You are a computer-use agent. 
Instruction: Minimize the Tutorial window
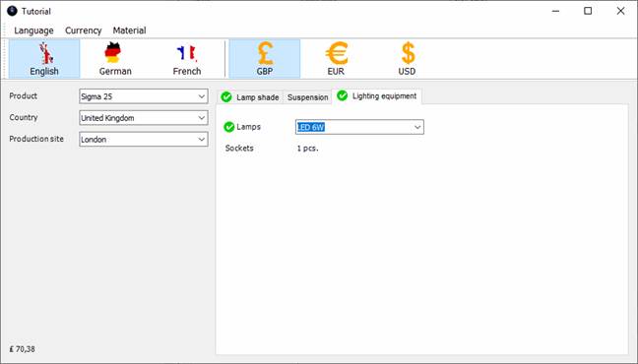pyautogui.click(x=555, y=11)
